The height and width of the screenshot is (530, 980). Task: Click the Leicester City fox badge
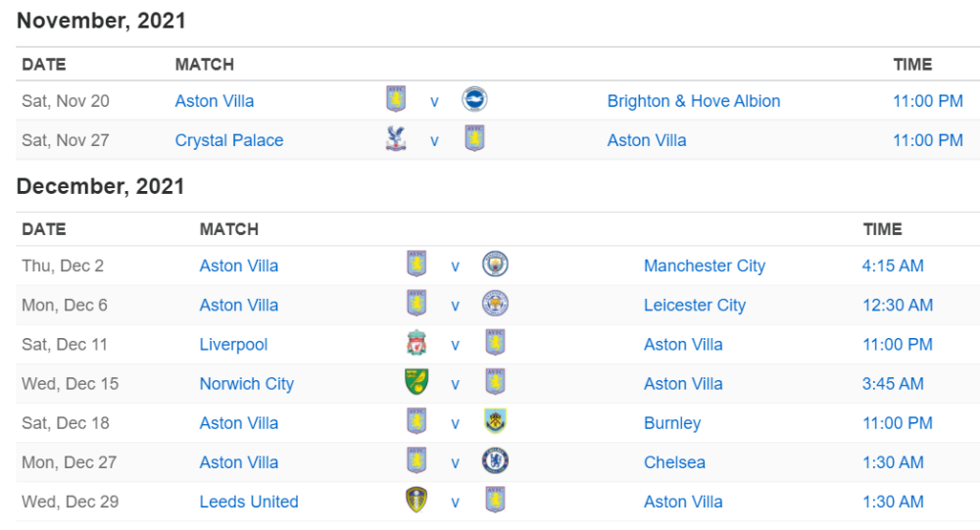495,304
